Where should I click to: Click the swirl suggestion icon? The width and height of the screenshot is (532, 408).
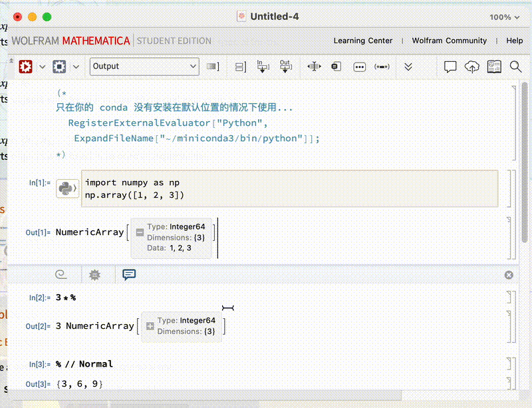tap(61, 274)
